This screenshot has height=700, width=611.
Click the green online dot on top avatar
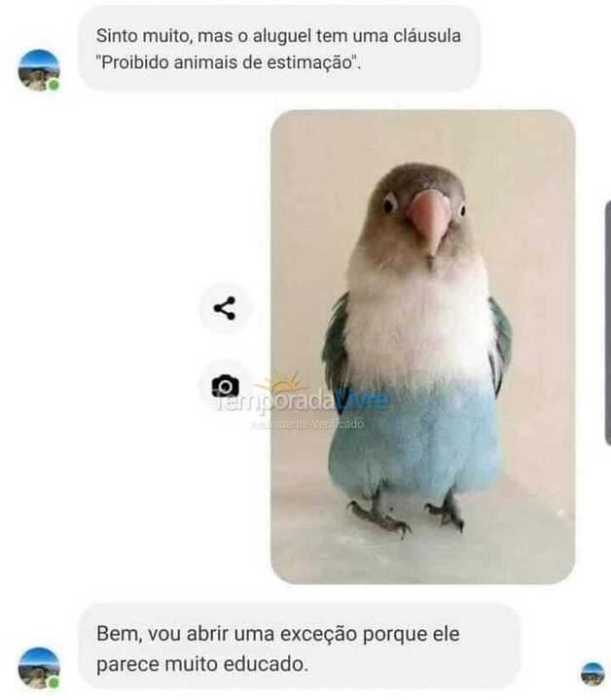coord(54,85)
